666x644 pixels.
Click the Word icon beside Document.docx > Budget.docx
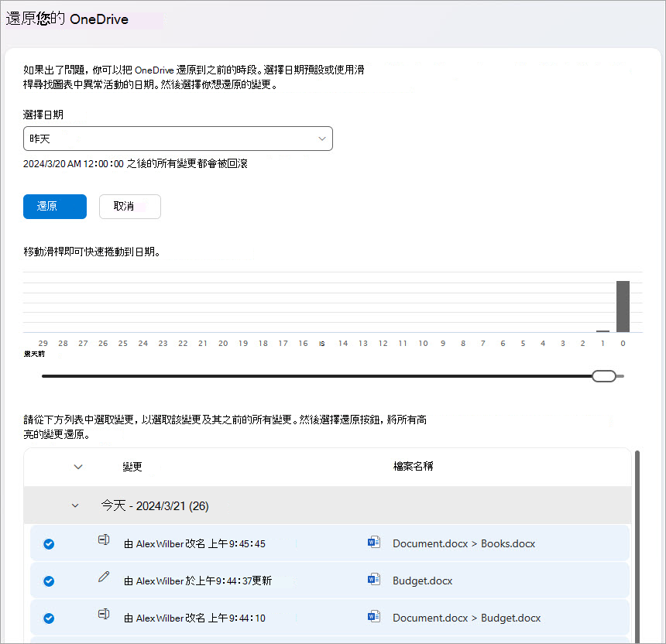coord(374,616)
